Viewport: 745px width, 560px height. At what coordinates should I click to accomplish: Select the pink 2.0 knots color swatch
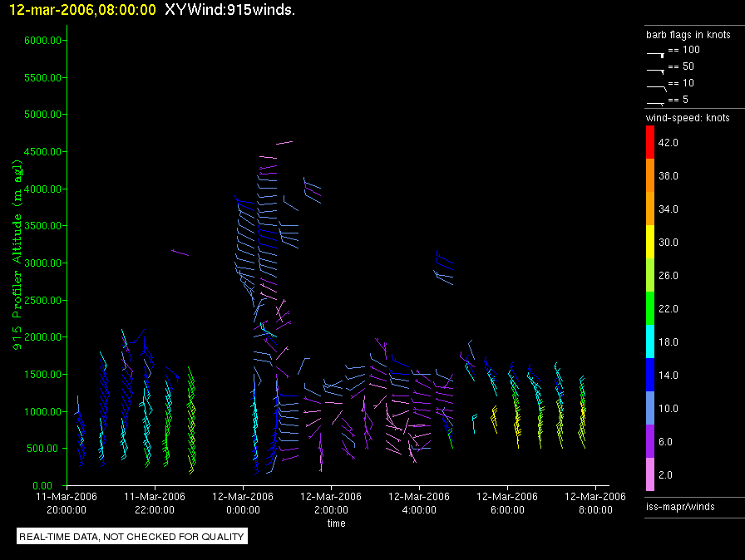(x=650, y=474)
